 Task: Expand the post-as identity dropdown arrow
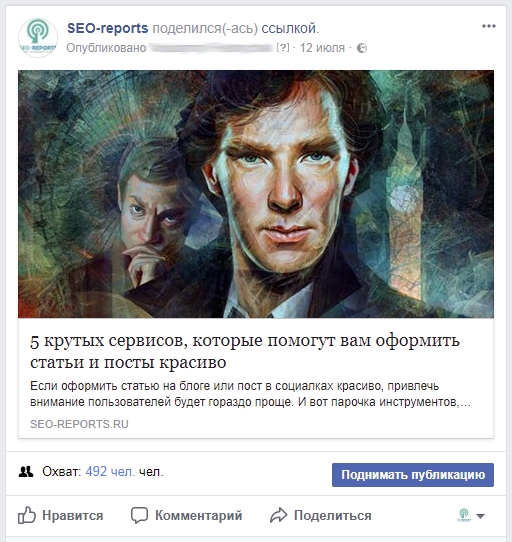(480, 516)
